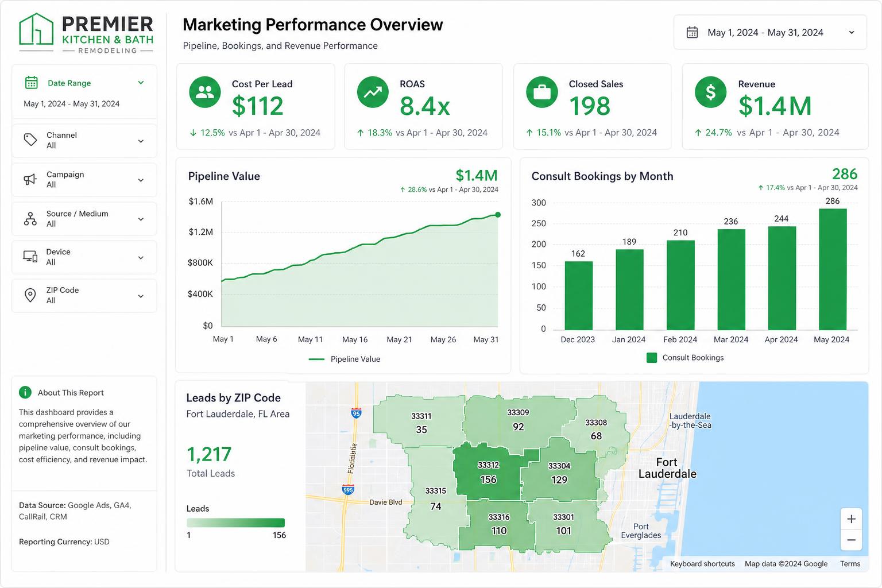This screenshot has width=882, height=588.
Task: Select ZIP region 33301 with 101 leads
Action: 564,524
